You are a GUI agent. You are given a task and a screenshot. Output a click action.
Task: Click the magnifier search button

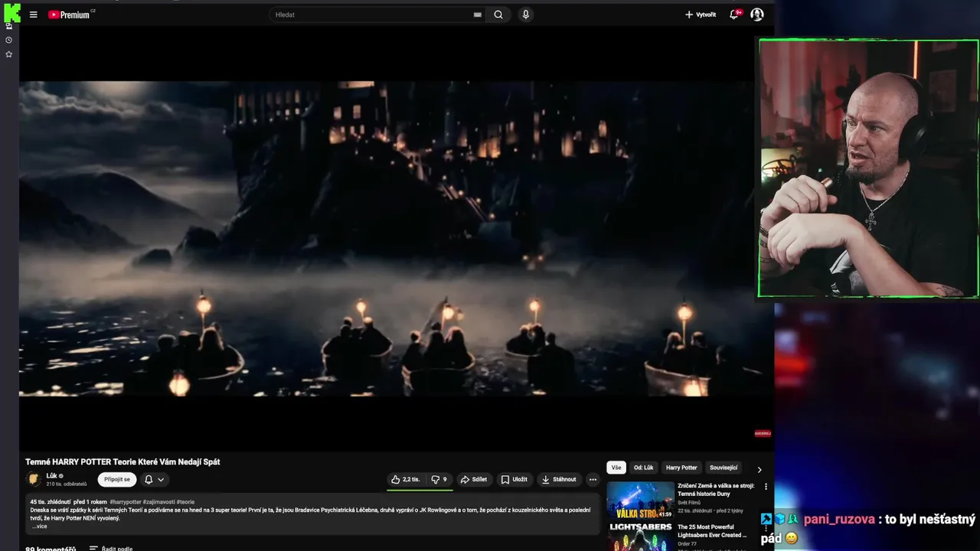click(498, 15)
